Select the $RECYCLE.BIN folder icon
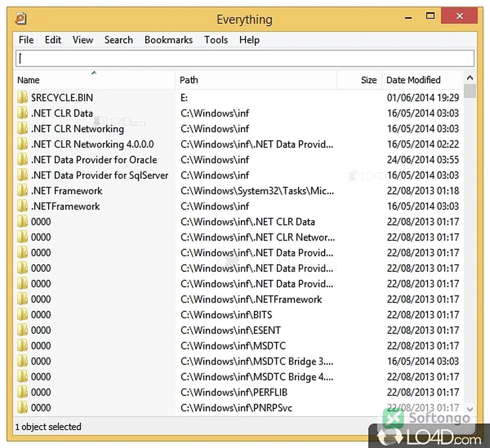The height and width of the screenshot is (448, 490). point(22,97)
